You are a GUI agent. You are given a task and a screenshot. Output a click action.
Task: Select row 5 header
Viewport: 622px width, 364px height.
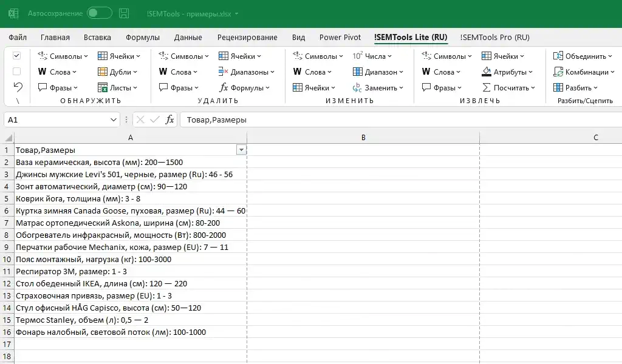click(x=7, y=199)
